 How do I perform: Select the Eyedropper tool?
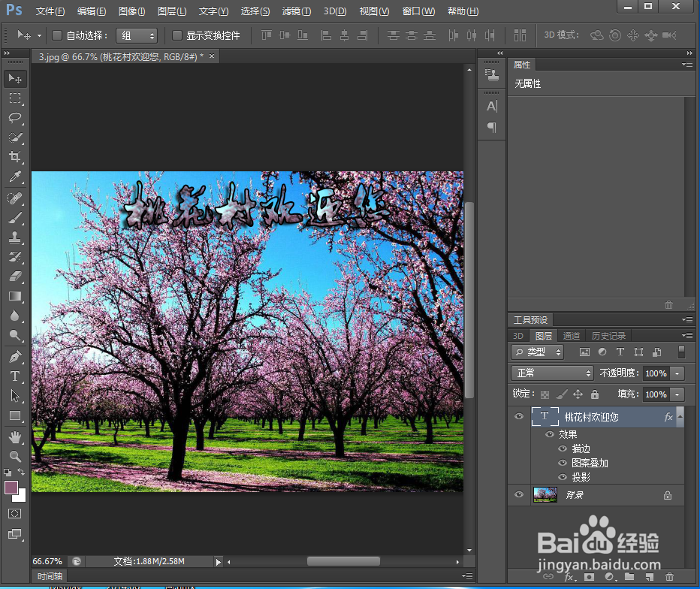[x=15, y=177]
